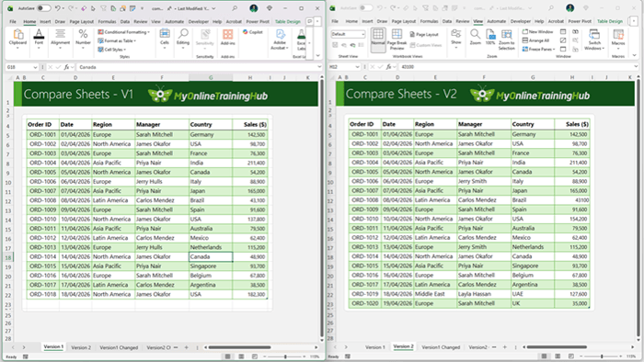This screenshot has height=362, width=644.
Task: Expand Cell Styles dropdown
Action: [x=112, y=50]
